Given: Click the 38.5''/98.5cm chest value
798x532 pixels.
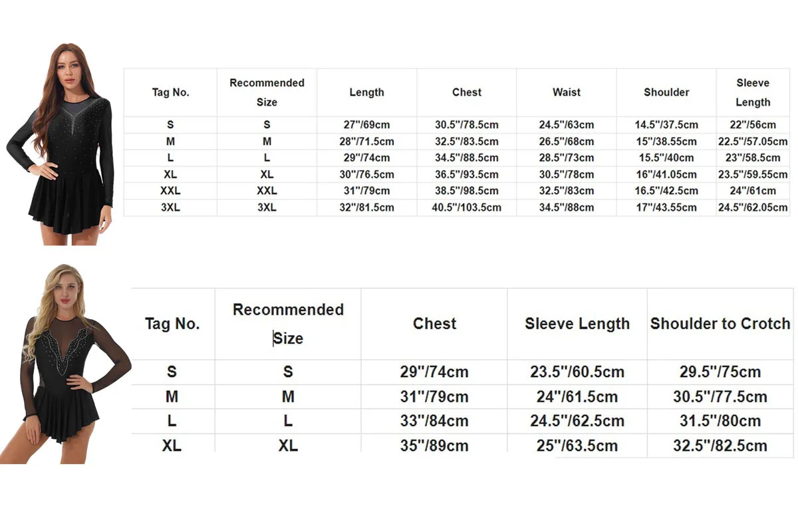Looking at the screenshot, I should point(466,191).
